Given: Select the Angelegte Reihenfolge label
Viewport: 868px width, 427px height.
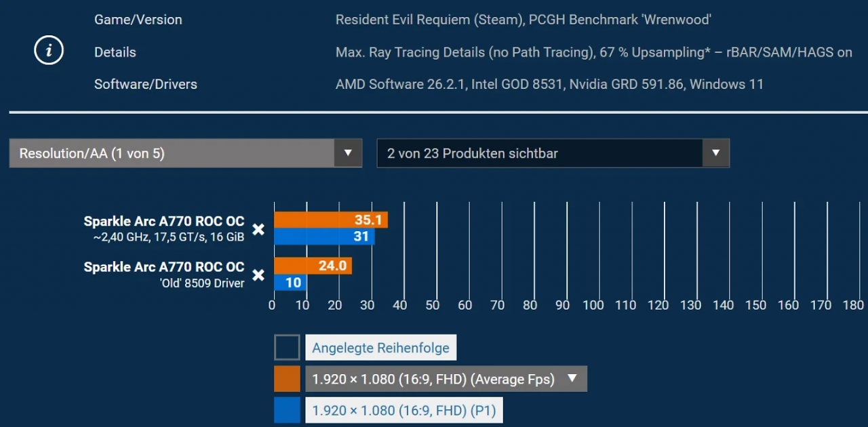Looking at the screenshot, I should click(381, 348).
